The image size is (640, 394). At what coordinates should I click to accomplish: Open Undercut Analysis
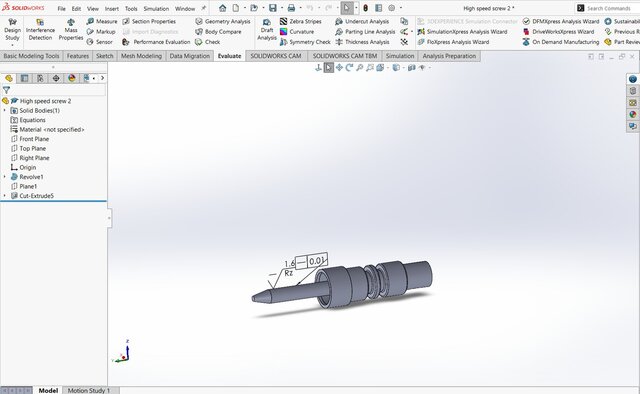coord(362,21)
